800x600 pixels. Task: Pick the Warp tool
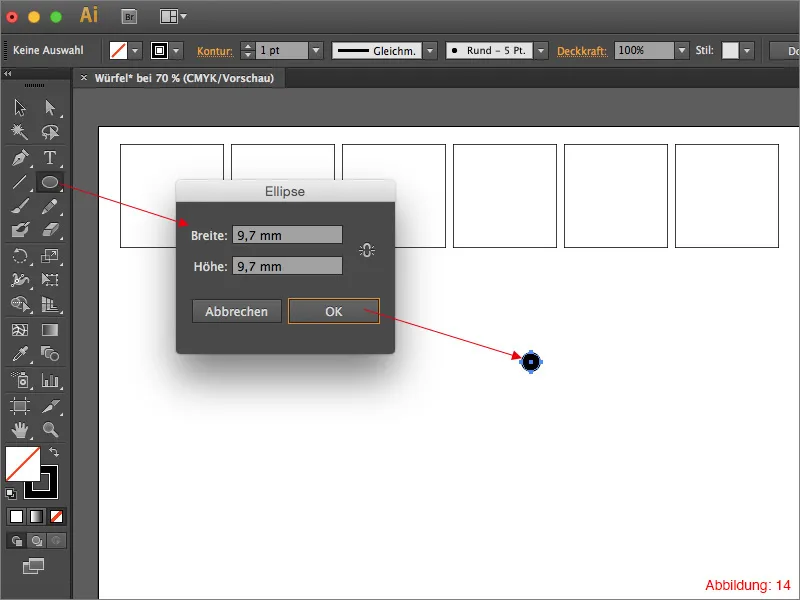(20, 280)
